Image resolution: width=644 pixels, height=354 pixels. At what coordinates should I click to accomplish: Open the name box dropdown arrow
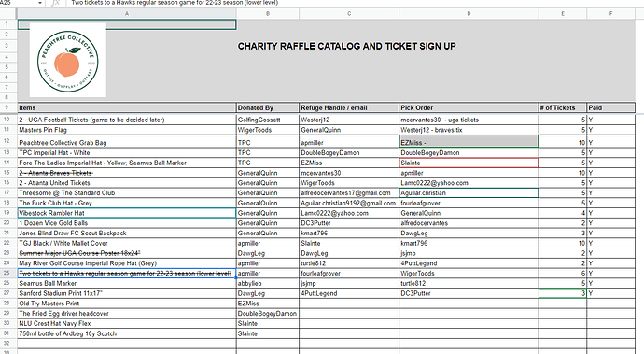tap(40, 3)
